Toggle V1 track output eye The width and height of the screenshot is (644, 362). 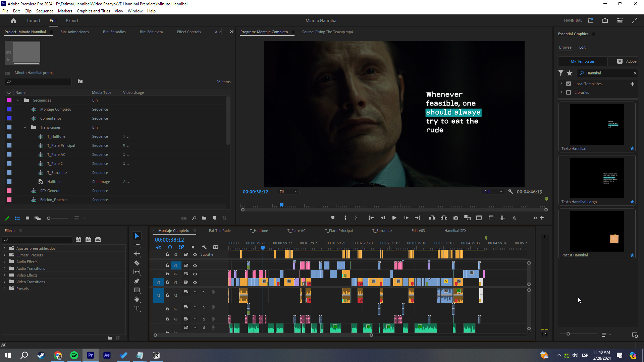(x=195, y=283)
